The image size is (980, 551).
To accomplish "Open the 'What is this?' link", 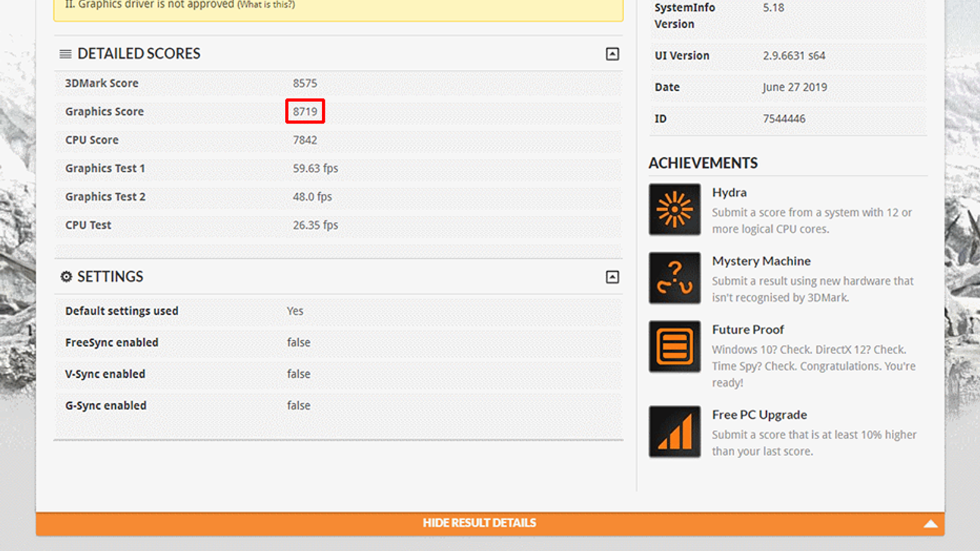I will 266,5.
